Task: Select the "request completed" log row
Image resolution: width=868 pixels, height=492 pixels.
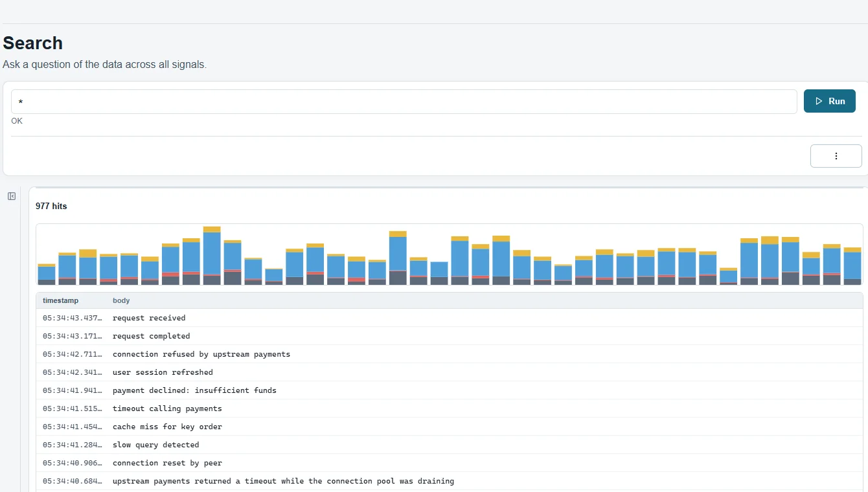Action: 450,336
